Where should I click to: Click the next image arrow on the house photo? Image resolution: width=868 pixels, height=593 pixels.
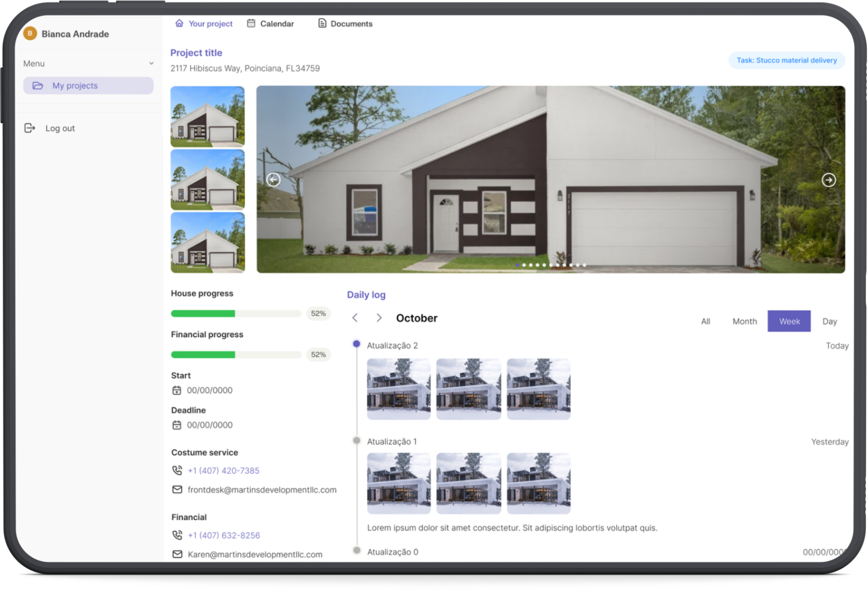click(828, 180)
